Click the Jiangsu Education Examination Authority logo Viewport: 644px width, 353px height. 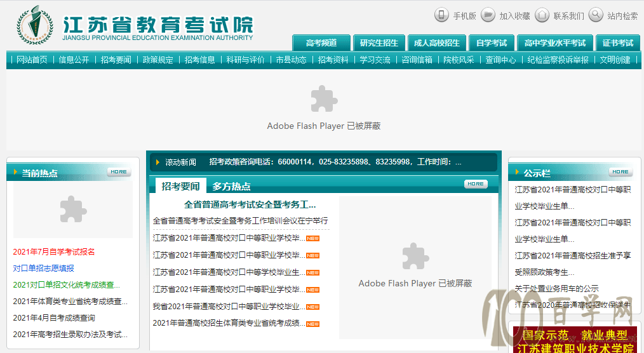click(35, 25)
